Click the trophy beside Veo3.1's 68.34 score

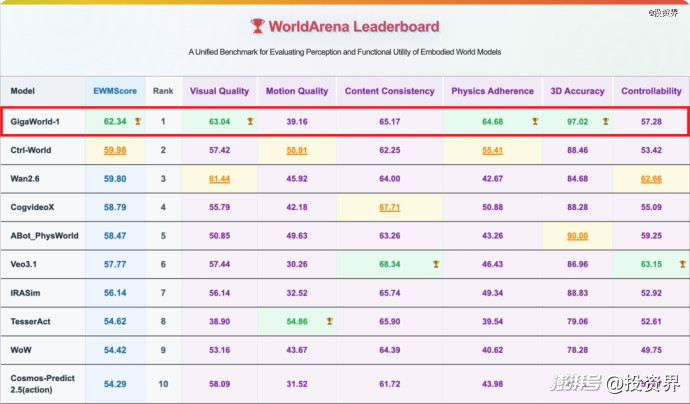435,265
